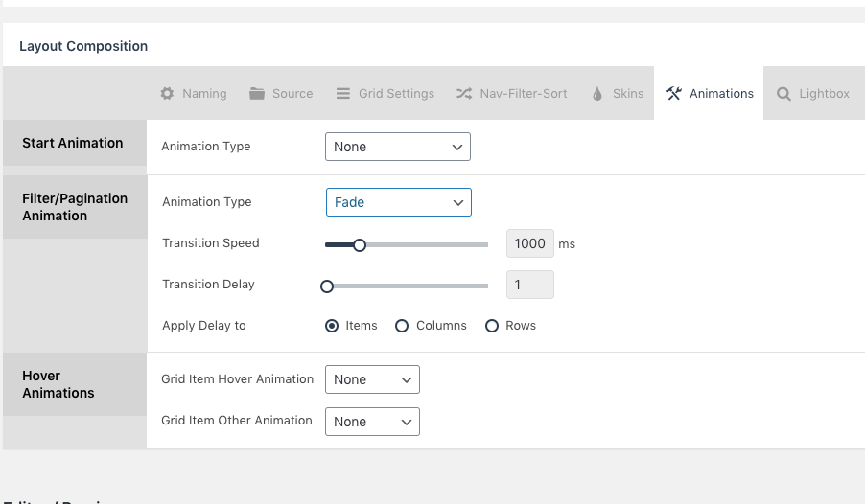Click the shuffle arrows icon for Nav-Filter-Sort

click(464, 93)
